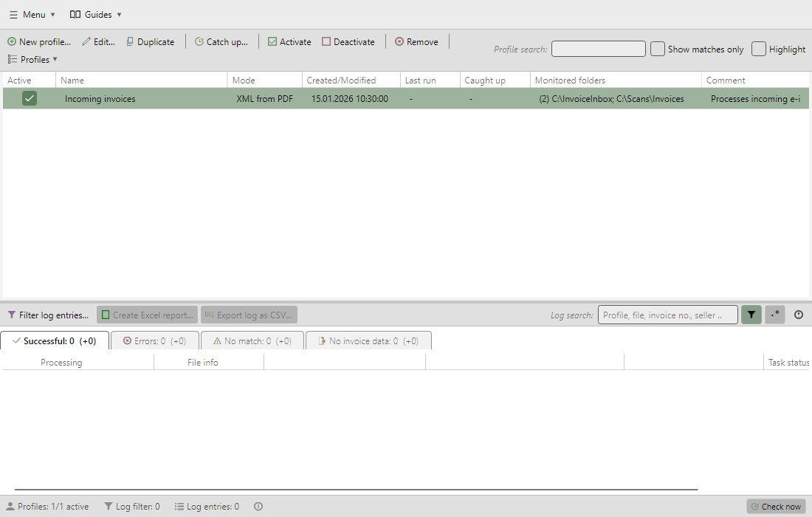
Task: Click Caught up column header
Action: coord(495,81)
